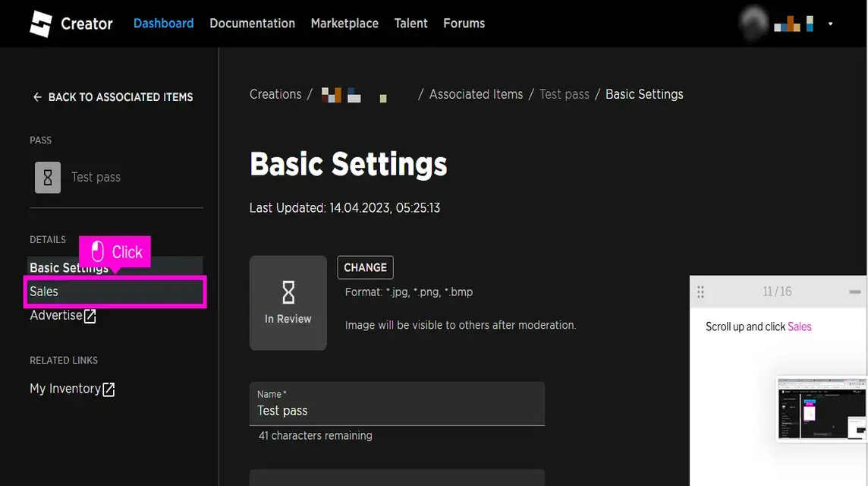Open the Creations breadcrumb link
The image size is (868, 486).
point(275,94)
